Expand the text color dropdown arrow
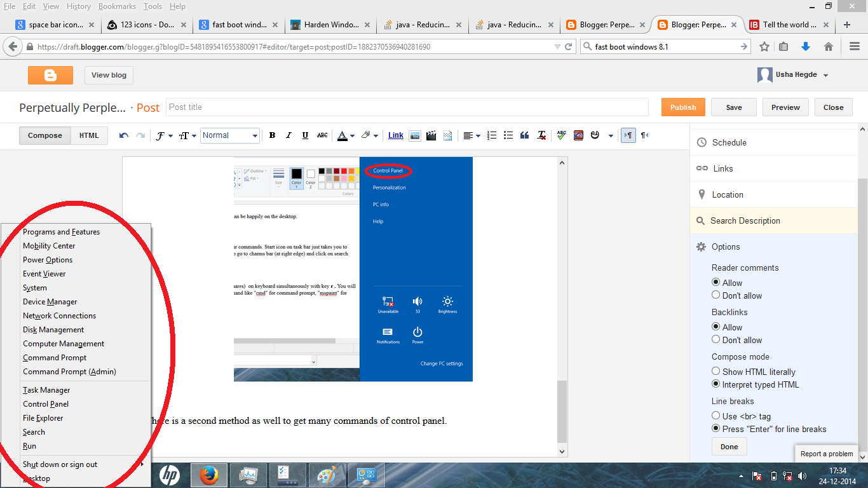The width and height of the screenshot is (868, 488). (x=351, y=136)
